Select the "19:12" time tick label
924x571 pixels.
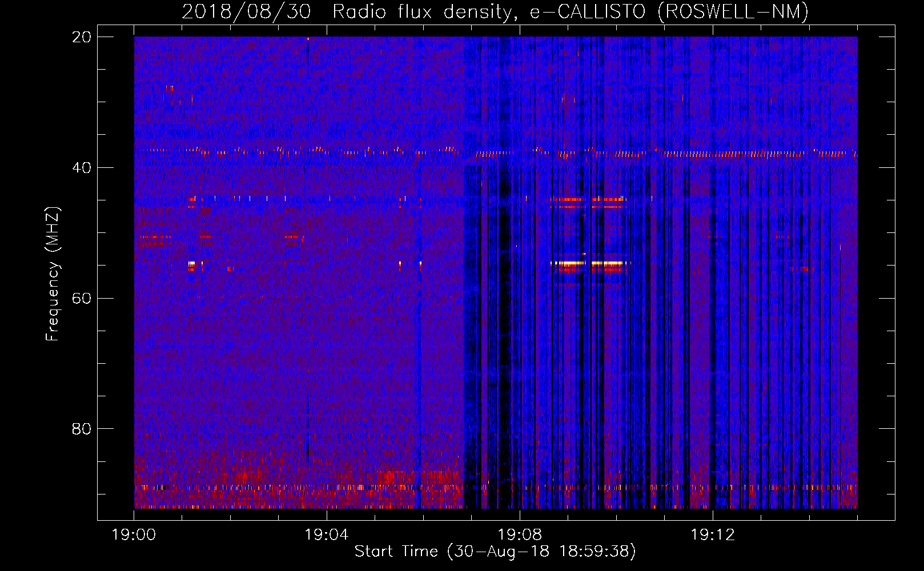tap(713, 534)
